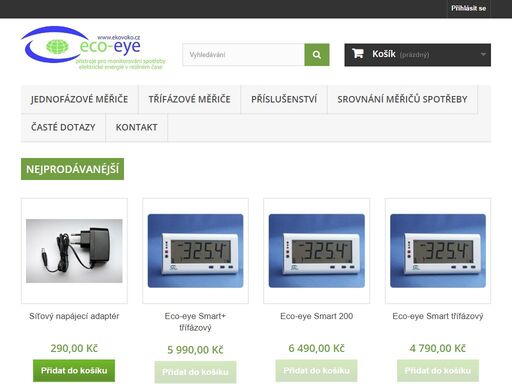Open the Eco-eye Smart+ třífázový image

click(195, 251)
